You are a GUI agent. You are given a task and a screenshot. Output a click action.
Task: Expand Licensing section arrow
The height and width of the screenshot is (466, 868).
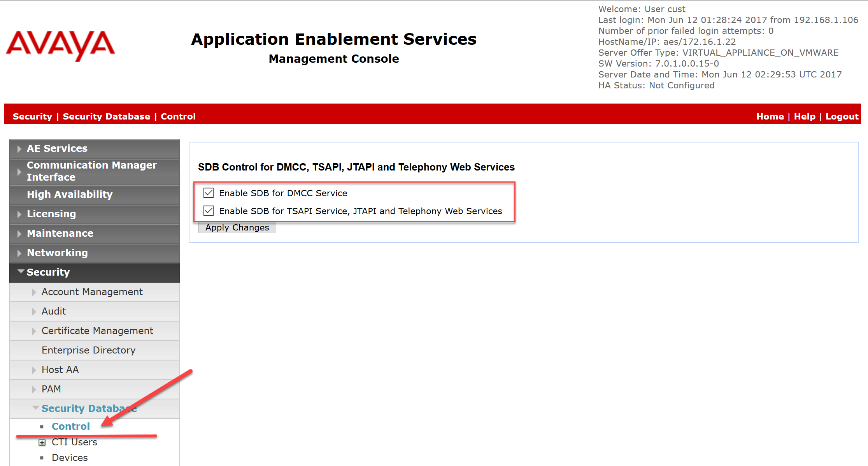point(19,214)
